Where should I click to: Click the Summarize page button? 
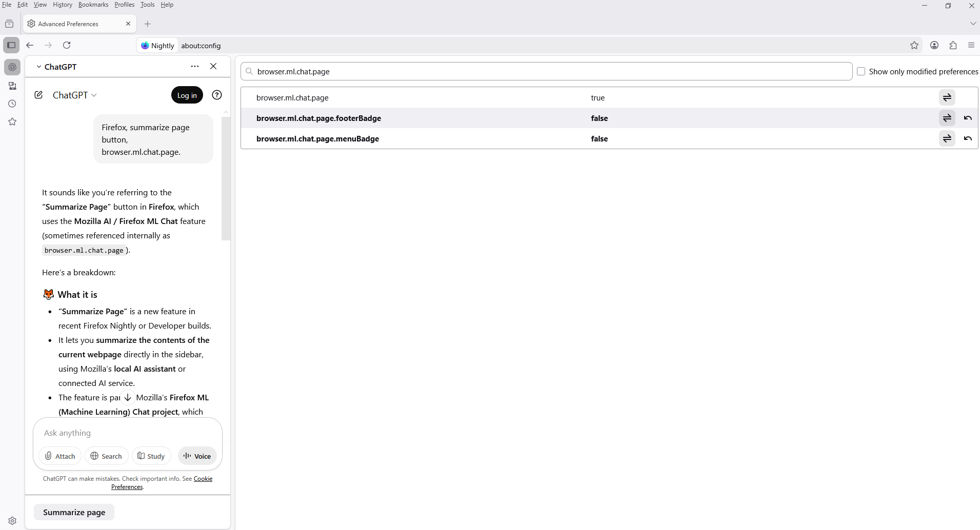[x=74, y=512]
